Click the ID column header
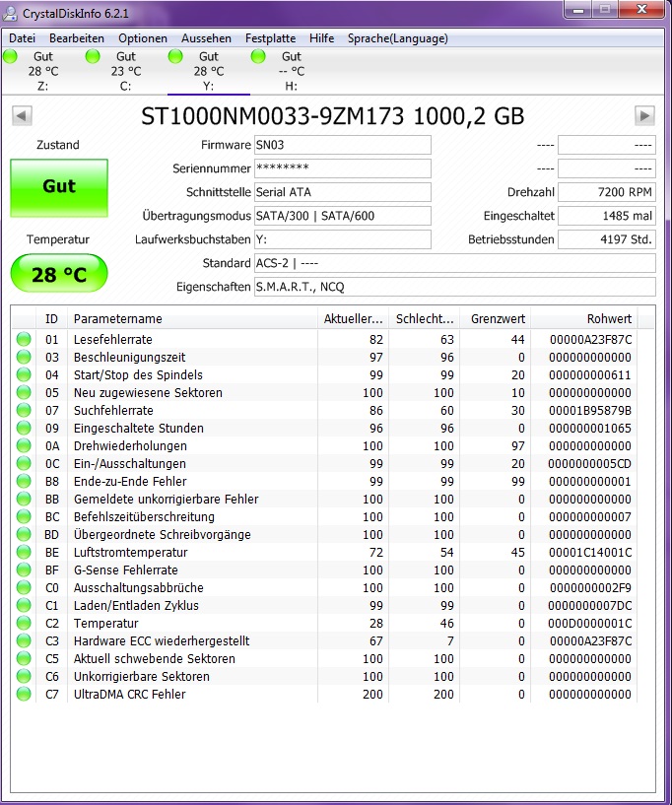The image size is (672, 805). pos(51,319)
